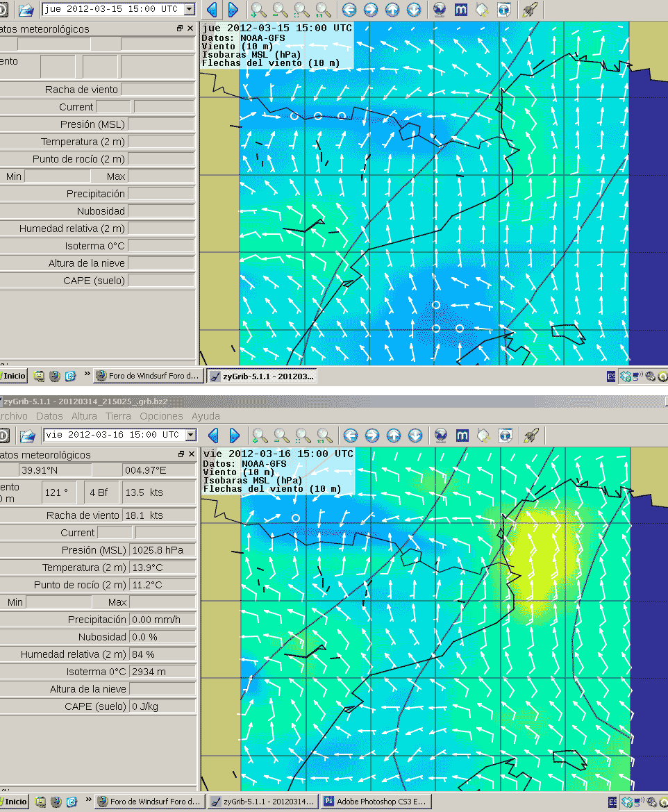Go to previous forecast beside jue 2012-03-15 selector
The height and width of the screenshot is (812, 668).
pos(212,10)
